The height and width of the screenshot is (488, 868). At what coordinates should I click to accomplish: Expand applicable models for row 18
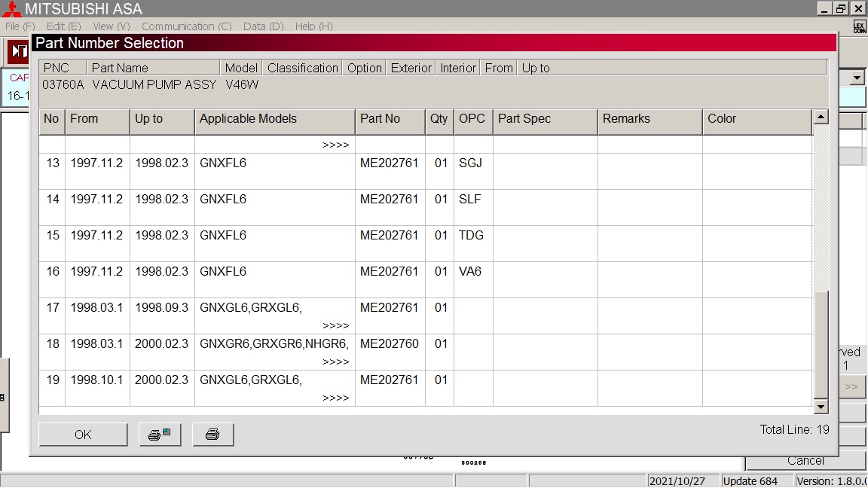pyautogui.click(x=335, y=362)
